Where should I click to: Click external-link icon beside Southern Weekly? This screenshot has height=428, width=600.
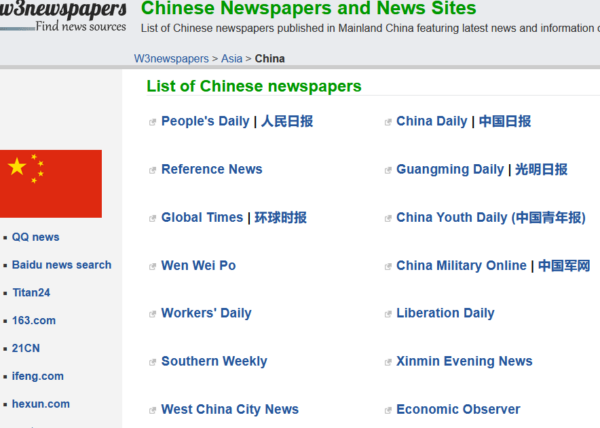pyautogui.click(x=152, y=362)
